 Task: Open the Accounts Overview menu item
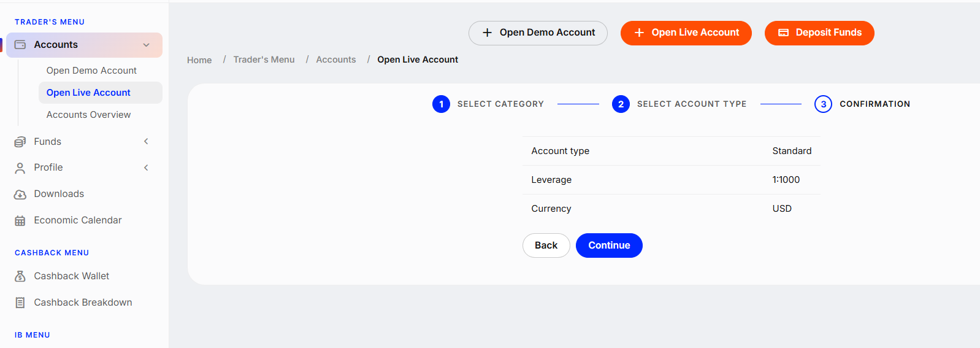pyautogui.click(x=88, y=115)
